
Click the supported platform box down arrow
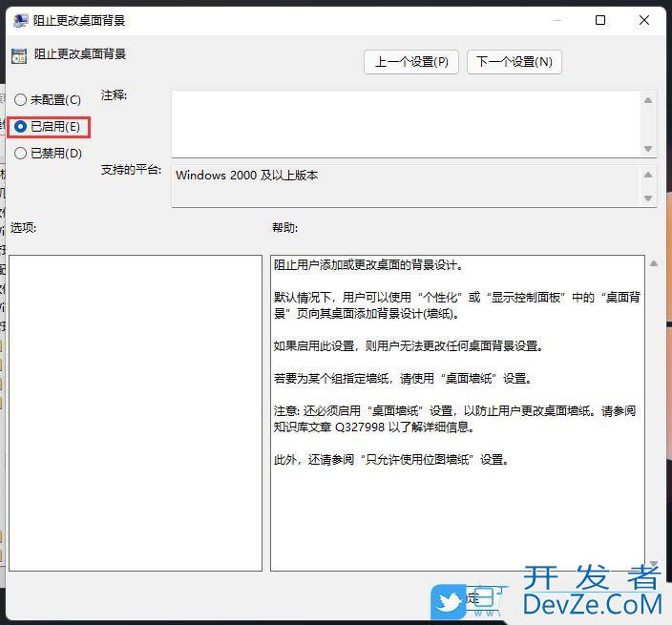(x=648, y=198)
